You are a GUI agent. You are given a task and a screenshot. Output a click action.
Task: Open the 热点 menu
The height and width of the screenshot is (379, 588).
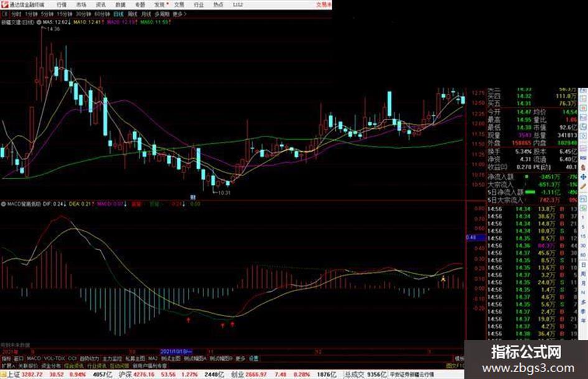218,5
